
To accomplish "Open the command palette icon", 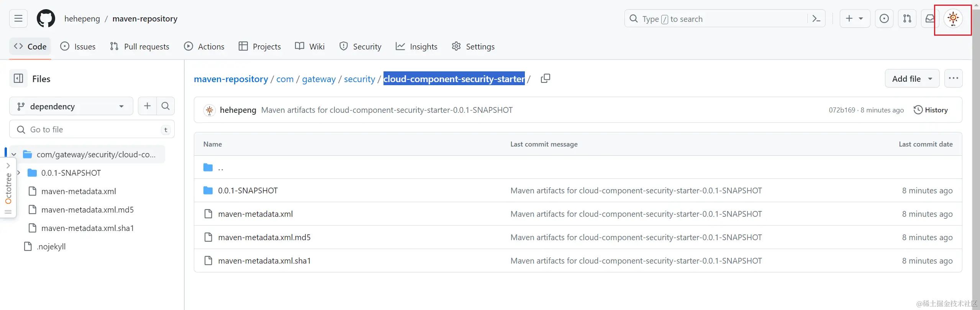I will (816, 18).
